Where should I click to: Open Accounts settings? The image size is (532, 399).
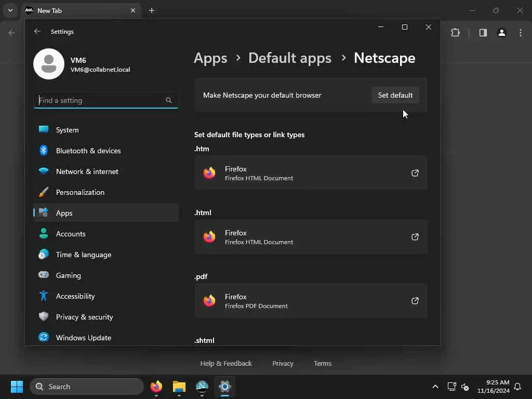106,233
